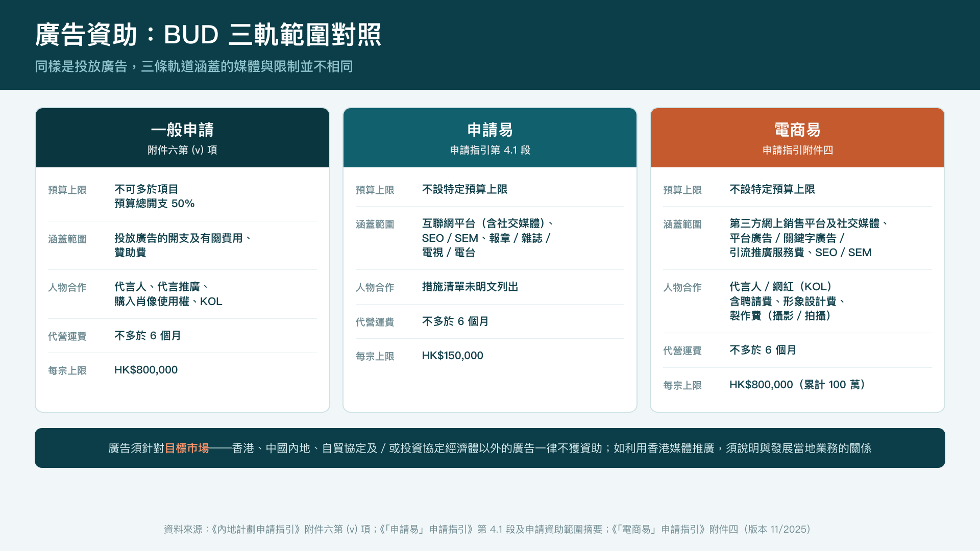Click 不設特定預算上限 in 電商易 card

point(772,189)
